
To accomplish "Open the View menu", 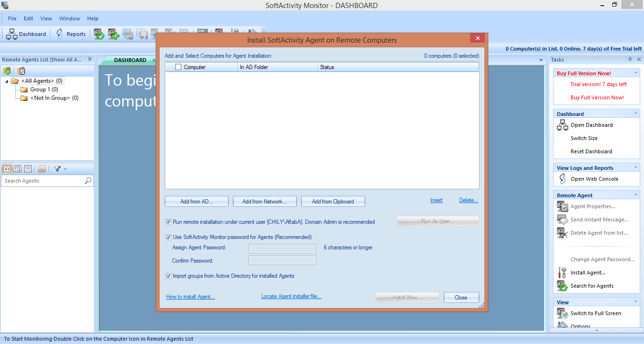I will tap(46, 18).
